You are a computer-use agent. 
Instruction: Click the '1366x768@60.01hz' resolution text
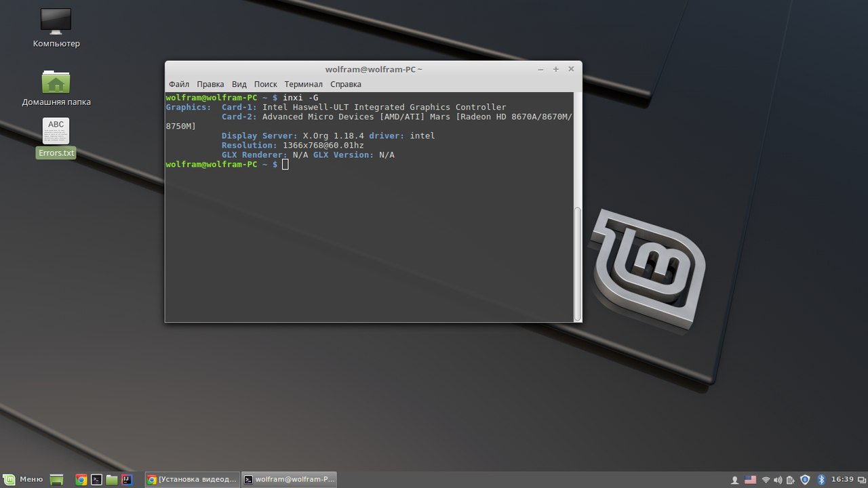pyautogui.click(x=323, y=146)
